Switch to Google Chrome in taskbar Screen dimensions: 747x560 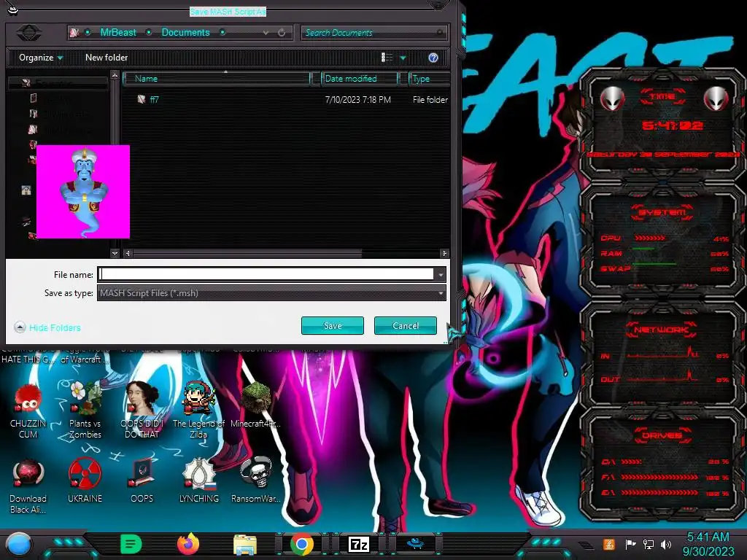point(302,544)
